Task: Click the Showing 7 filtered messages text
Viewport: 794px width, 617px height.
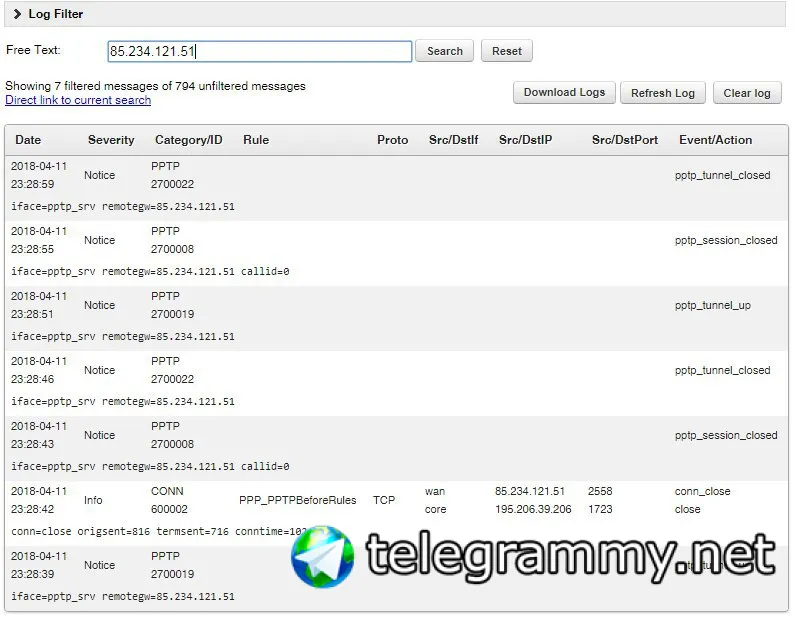Action: coord(155,86)
